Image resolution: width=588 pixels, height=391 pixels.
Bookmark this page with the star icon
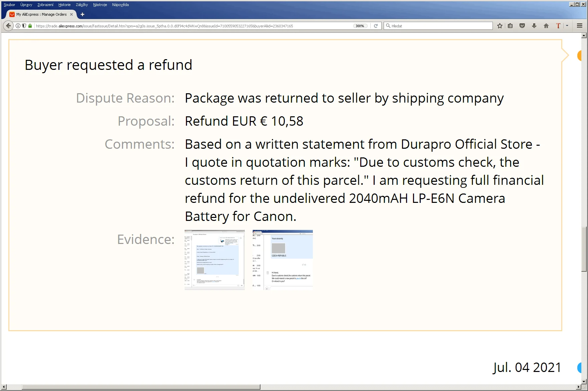(500, 26)
